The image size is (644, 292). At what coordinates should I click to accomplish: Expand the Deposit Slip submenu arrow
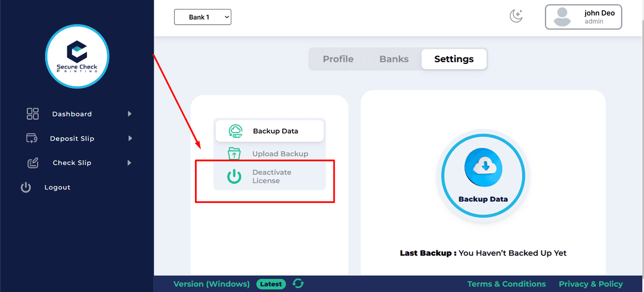point(129,139)
